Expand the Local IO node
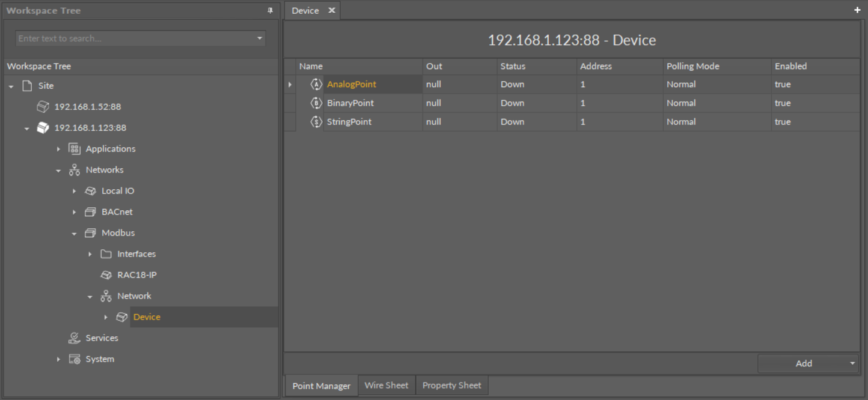 [x=74, y=191]
